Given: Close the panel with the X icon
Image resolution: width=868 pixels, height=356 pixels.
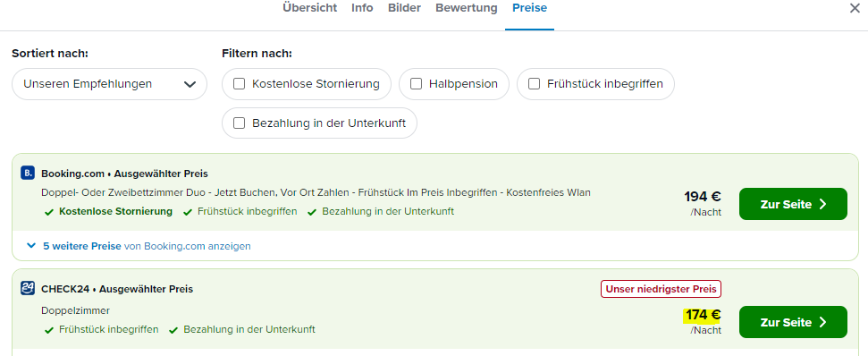Looking at the screenshot, I should [x=855, y=8].
